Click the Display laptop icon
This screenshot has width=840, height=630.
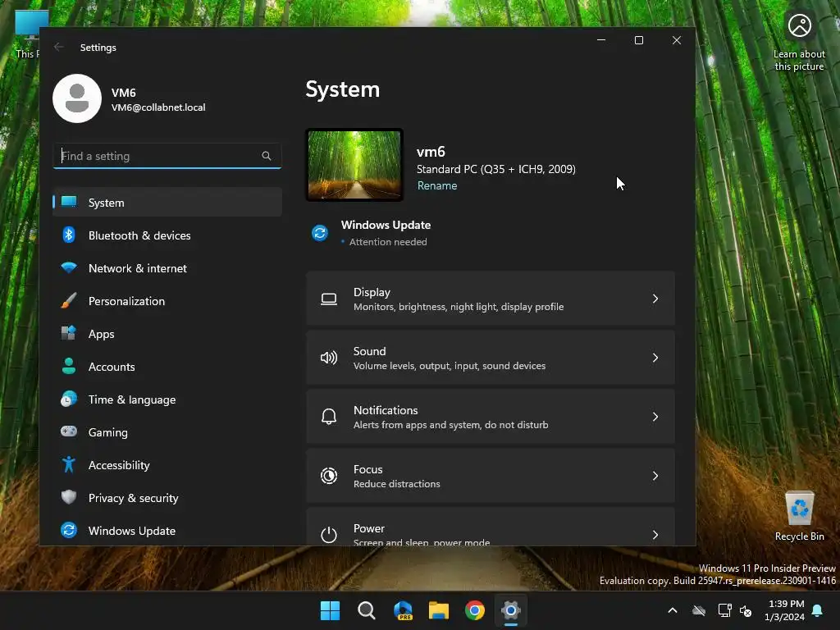tap(329, 299)
